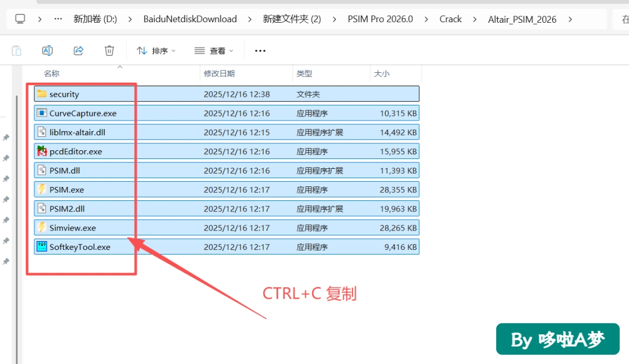Click the Share icon in toolbar
The height and width of the screenshot is (364, 629).
click(78, 51)
